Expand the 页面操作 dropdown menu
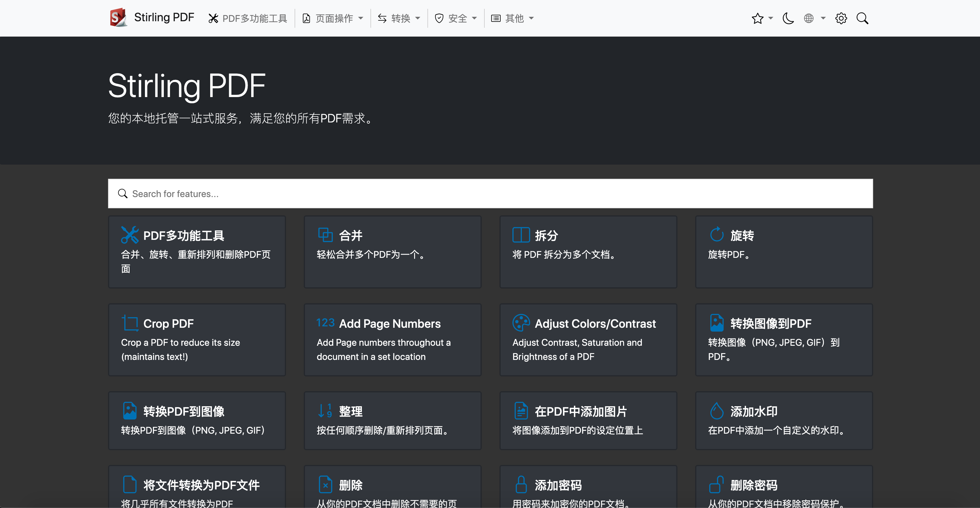The width and height of the screenshot is (980, 508). pos(333,18)
